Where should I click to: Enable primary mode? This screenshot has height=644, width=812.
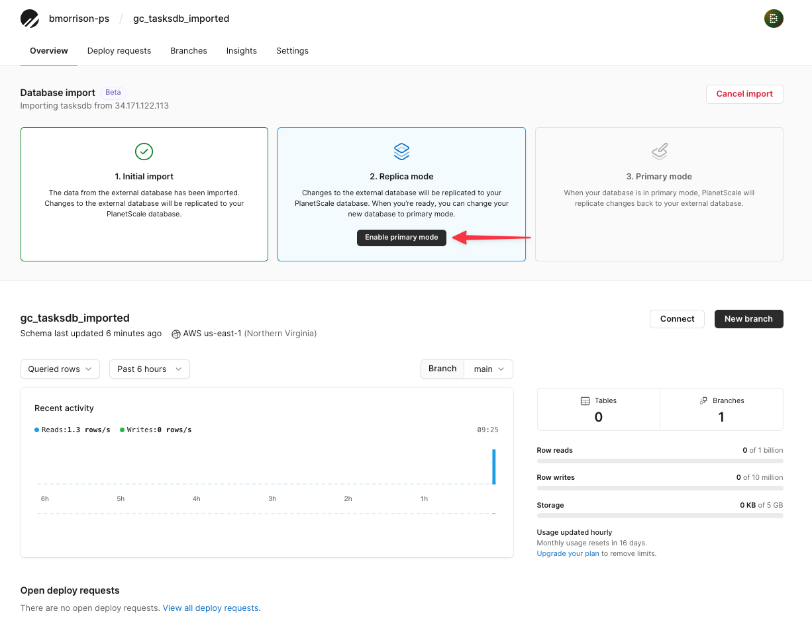click(401, 238)
